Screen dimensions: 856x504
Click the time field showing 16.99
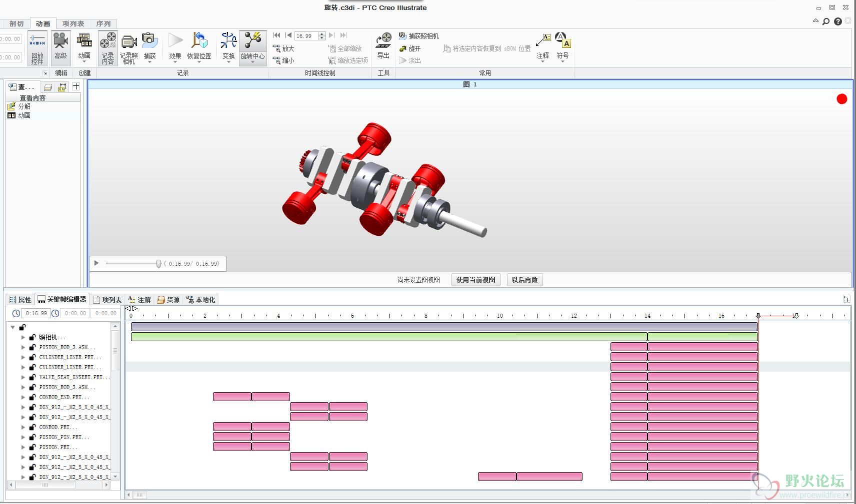pos(306,36)
